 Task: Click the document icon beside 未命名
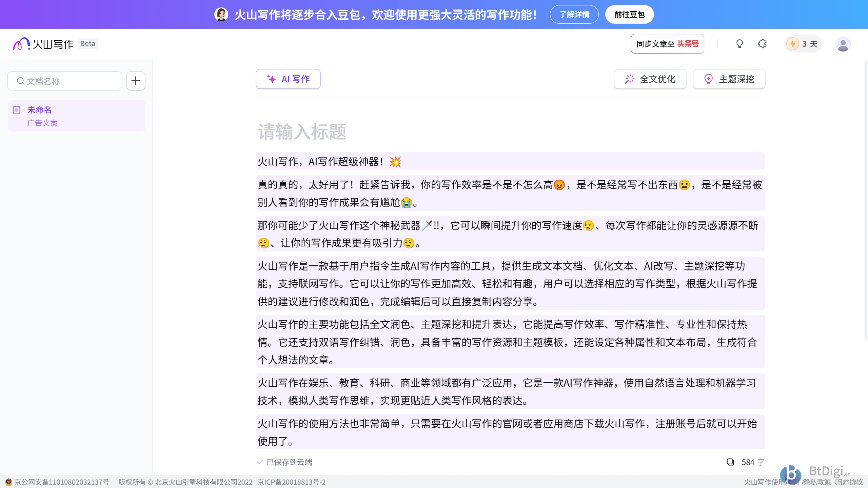pyautogui.click(x=17, y=110)
